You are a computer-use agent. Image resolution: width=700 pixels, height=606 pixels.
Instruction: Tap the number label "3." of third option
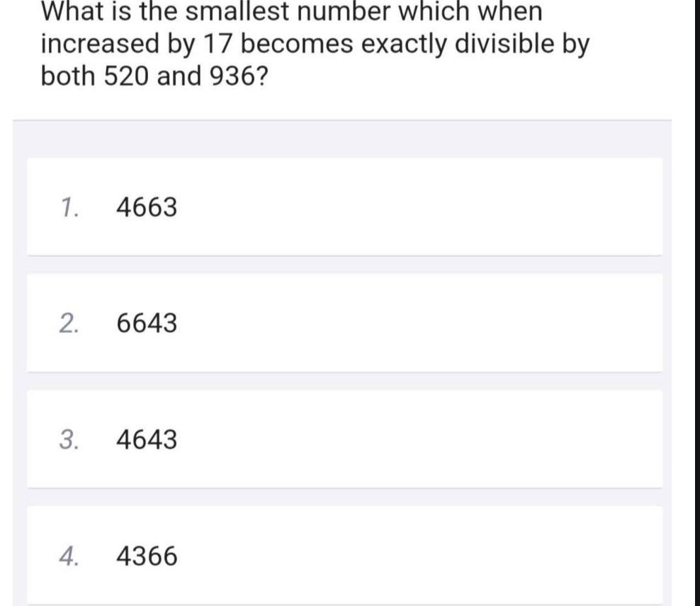pyautogui.click(x=69, y=440)
